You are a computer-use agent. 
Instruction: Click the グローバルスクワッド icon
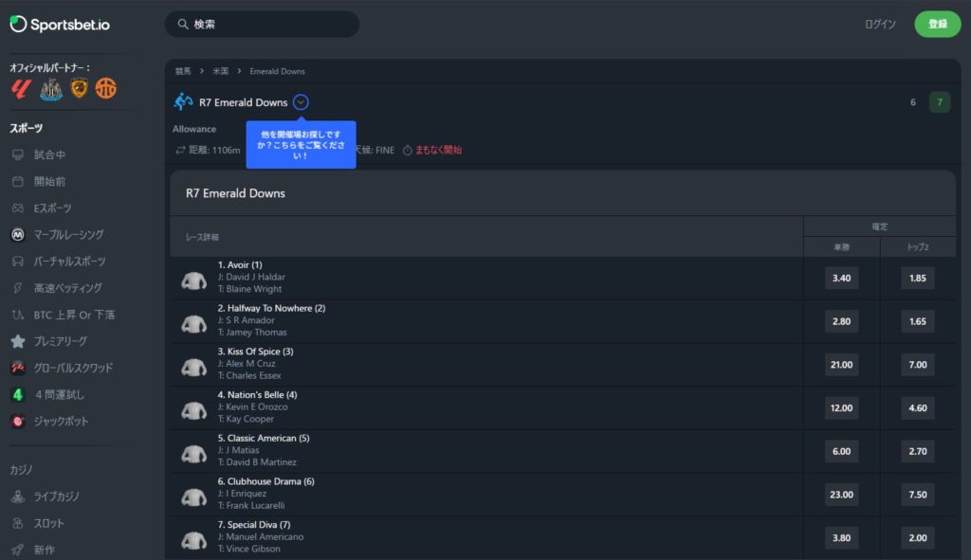coord(18,368)
